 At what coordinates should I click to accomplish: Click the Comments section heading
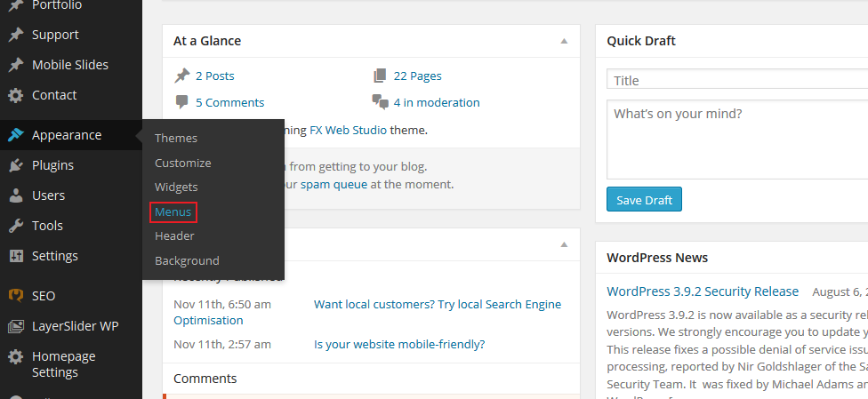click(x=205, y=379)
